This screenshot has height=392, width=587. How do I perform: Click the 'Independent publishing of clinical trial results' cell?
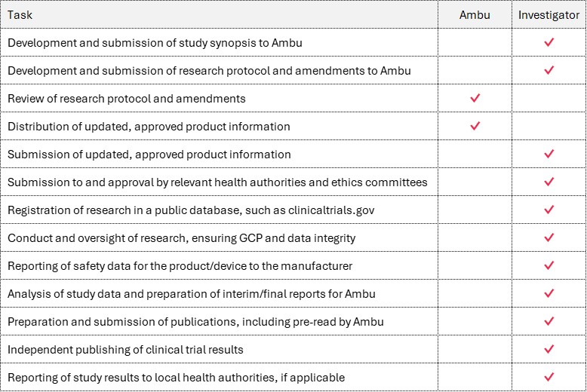point(125,350)
